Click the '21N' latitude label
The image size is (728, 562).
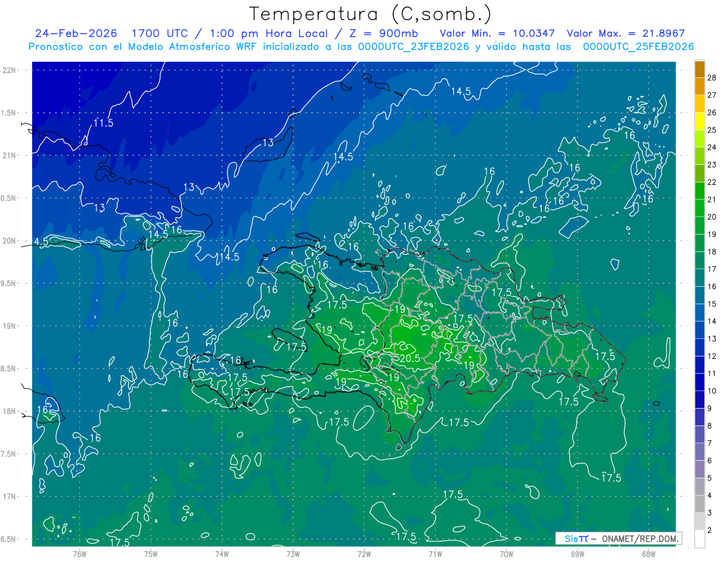point(8,155)
